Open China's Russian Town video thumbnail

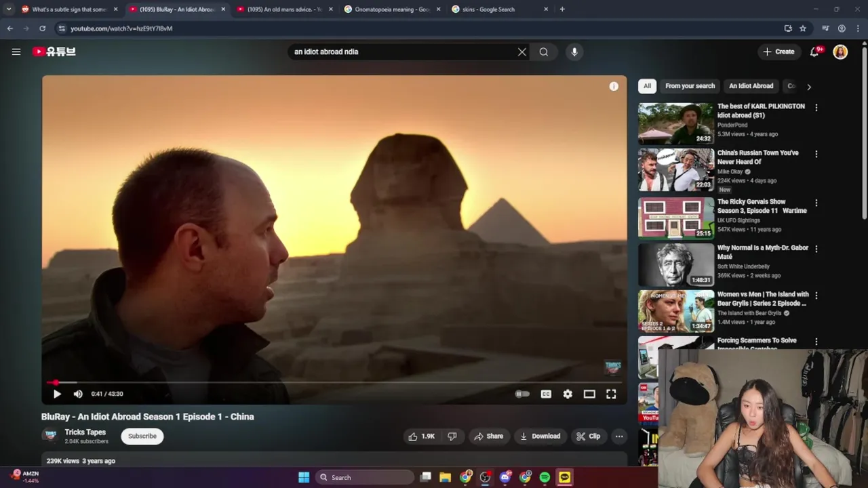pyautogui.click(x=676, y=169)
